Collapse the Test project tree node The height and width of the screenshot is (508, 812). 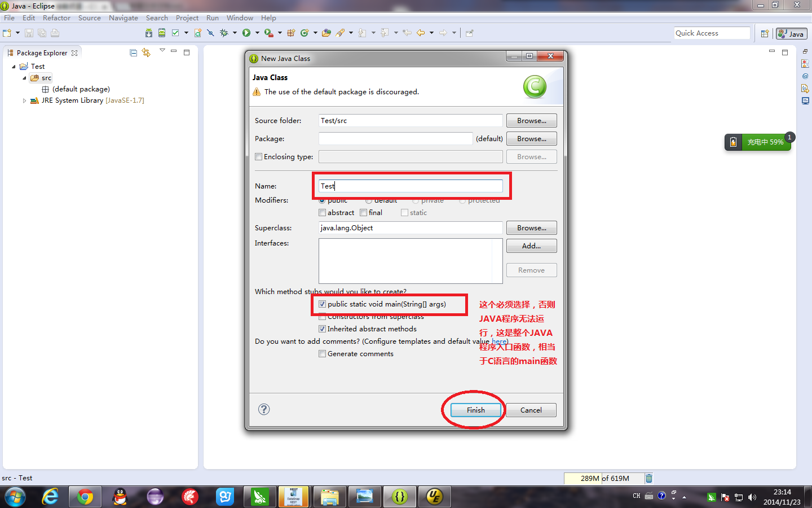[14, 67]
